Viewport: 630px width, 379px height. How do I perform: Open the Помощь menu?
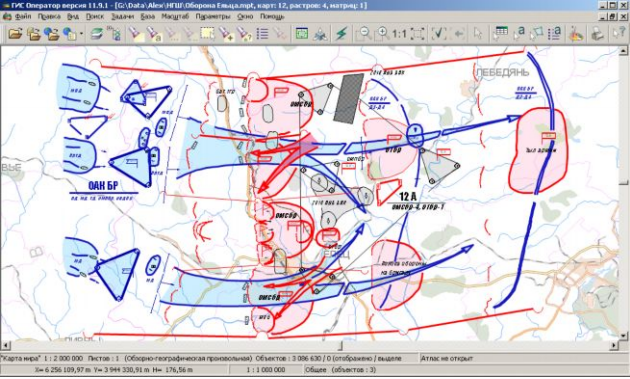click(272, 16)
